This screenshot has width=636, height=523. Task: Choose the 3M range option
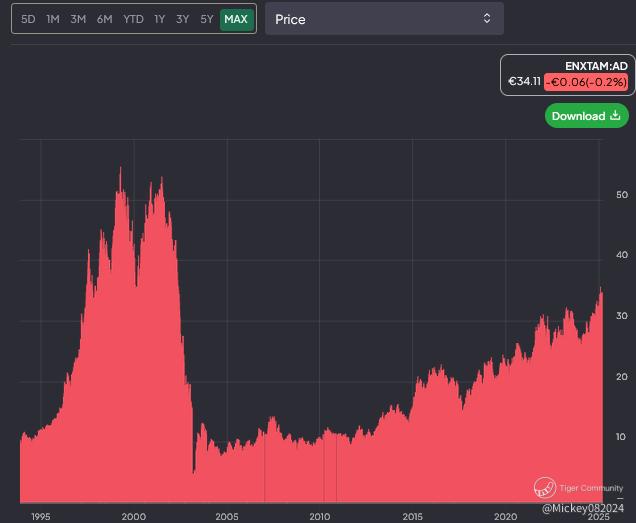pos(78,19)
